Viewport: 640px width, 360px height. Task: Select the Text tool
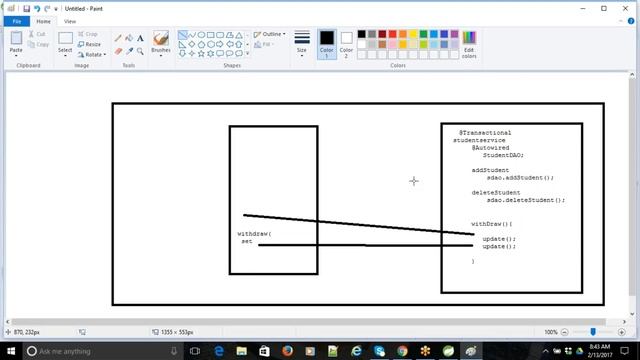coord(140,38)
